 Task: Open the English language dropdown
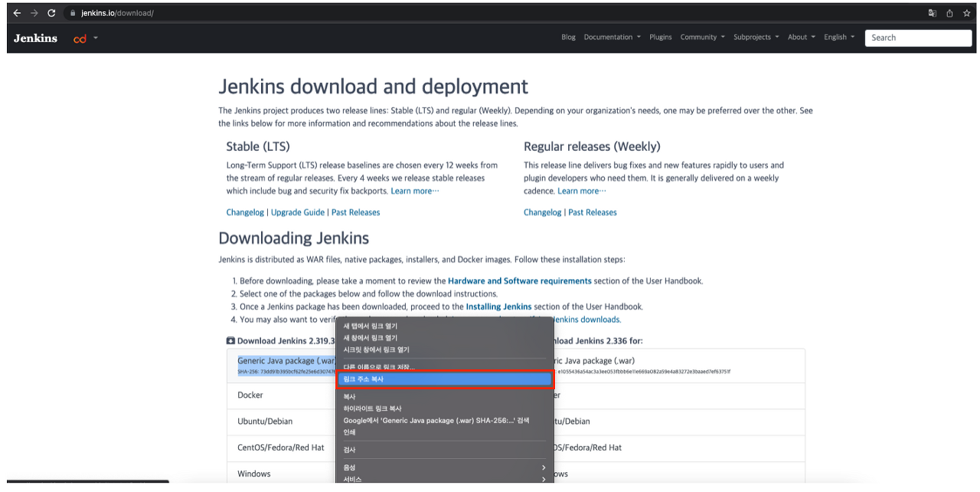pos(839,37)
